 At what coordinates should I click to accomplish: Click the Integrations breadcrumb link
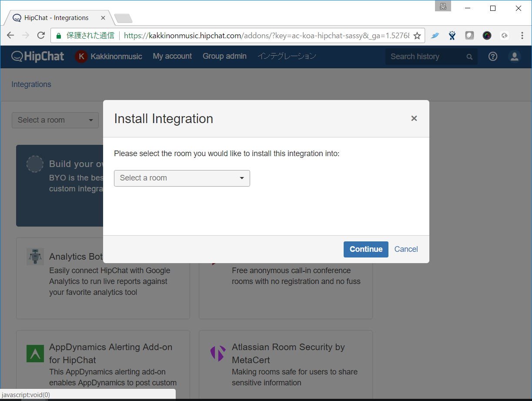point(31,84)
